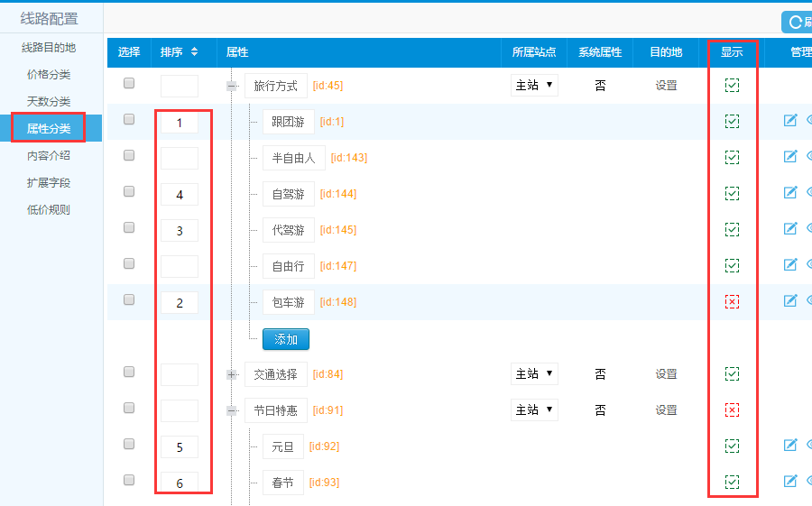812x506 pixels.
Task: Collapse the 旅行方式 tree node
Action: point(232,87)
